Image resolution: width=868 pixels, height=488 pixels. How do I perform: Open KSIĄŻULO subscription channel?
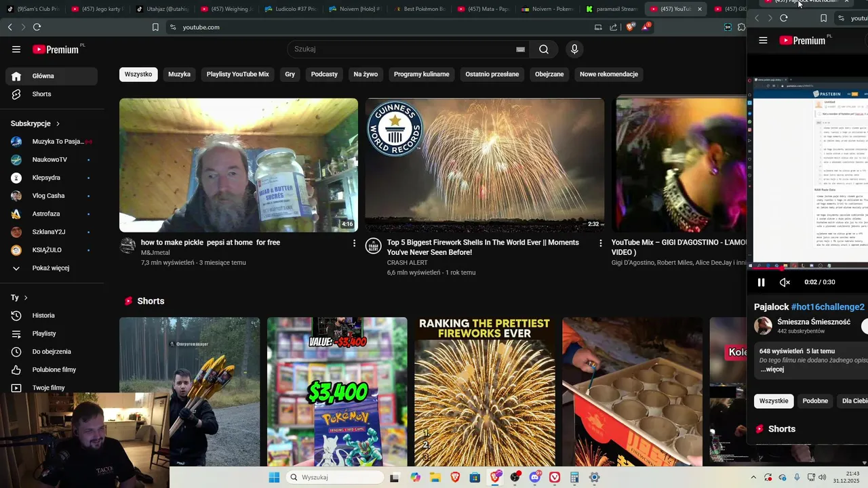[x=52, y=250]
